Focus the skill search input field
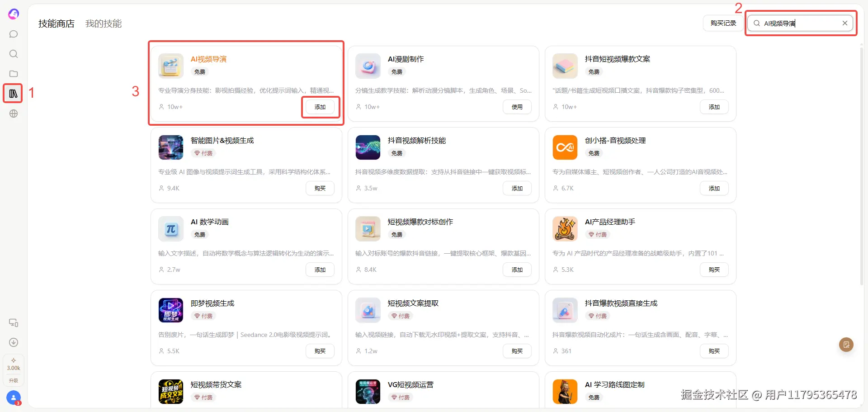Viewport: 868px width, 412px height. 800,23
